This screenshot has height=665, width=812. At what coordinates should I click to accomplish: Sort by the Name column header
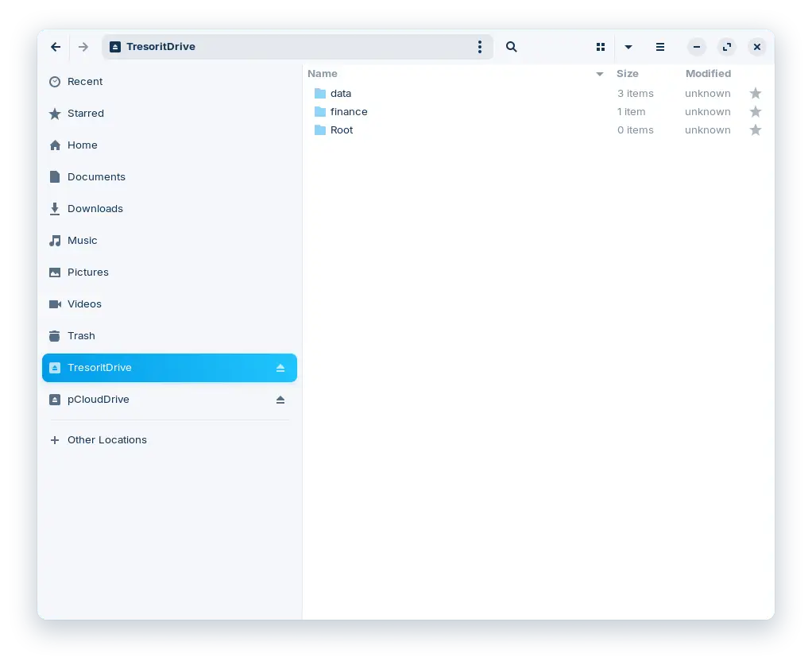[322, 74]
